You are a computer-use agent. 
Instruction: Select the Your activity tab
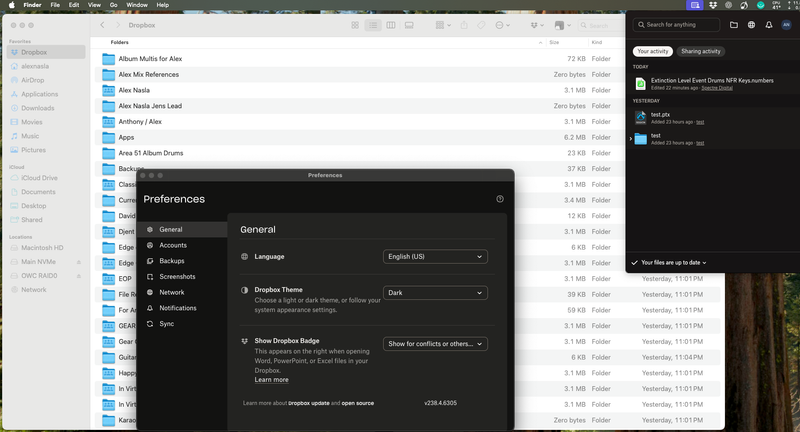point(652,51)
